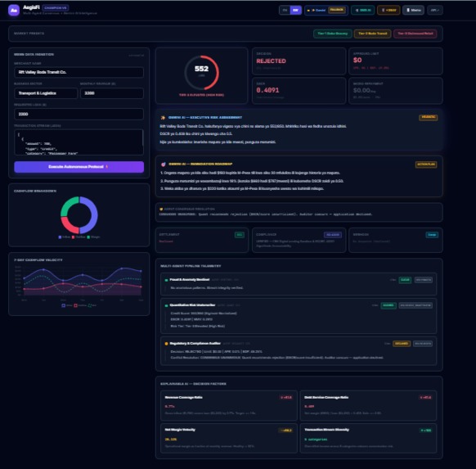Open the API button in header
This screenshot has height=469, width=476.
tap(435, 11)
